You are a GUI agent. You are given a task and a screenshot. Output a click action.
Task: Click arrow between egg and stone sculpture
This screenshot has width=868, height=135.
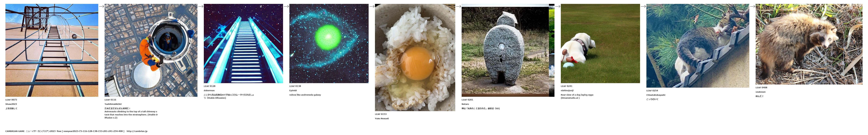[x=458, y=6]
